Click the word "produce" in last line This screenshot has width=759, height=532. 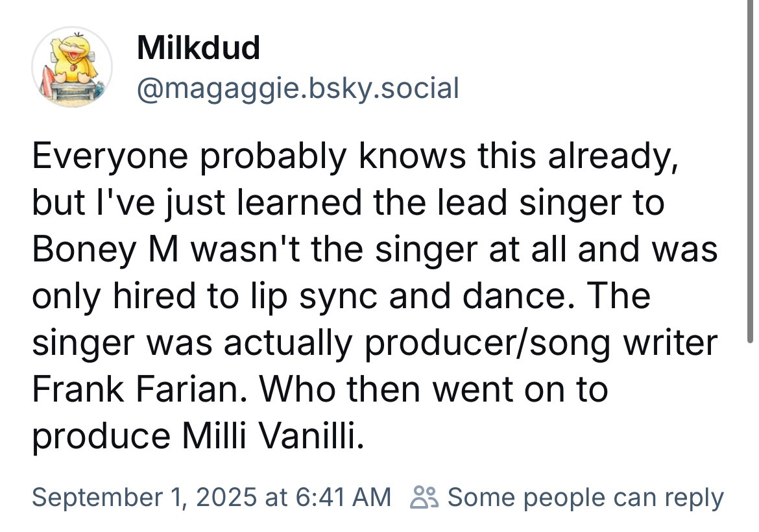(101, 436)
